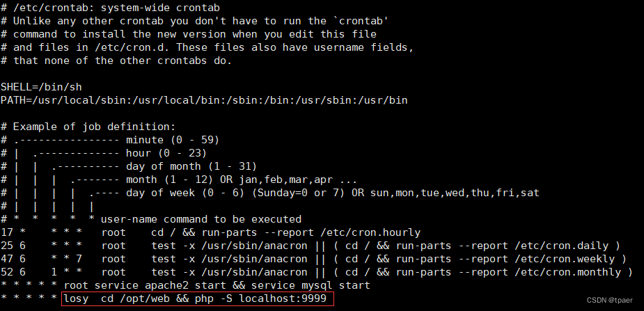This screenshot has width=644, height=311.
Task: Click the '47 6' schedule of weekly job
Action: click(x=13, y=259)
